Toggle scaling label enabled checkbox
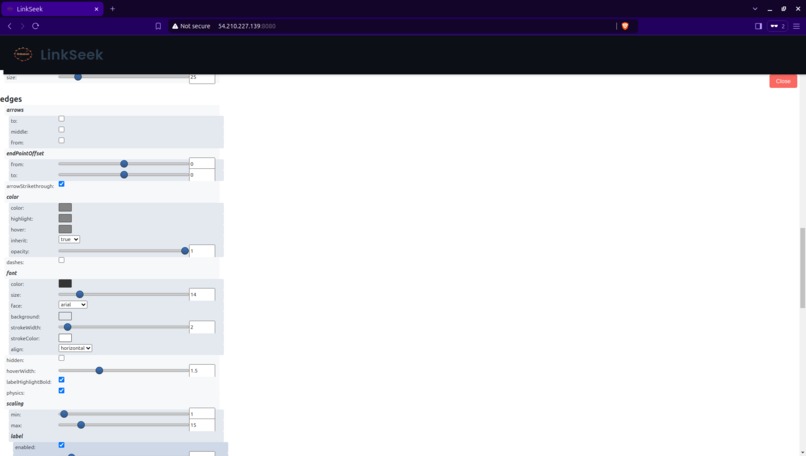 click(61, 445)
